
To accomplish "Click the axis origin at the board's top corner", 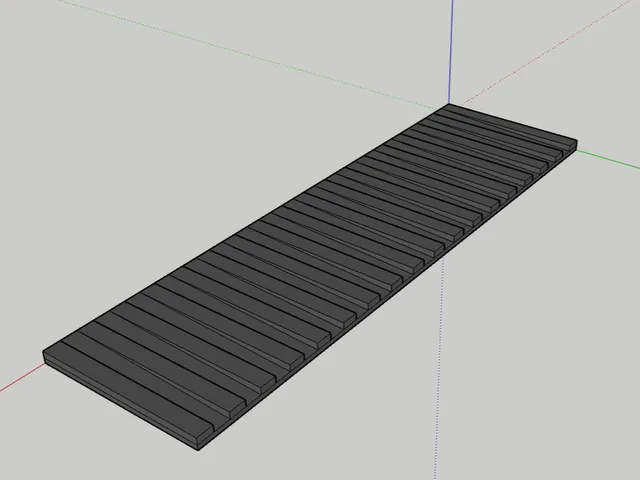I will point(449,104).
